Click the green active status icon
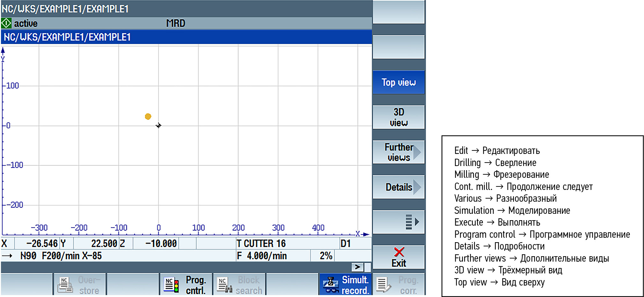This screenshot has height=297, width=644. tap(6, 23)
